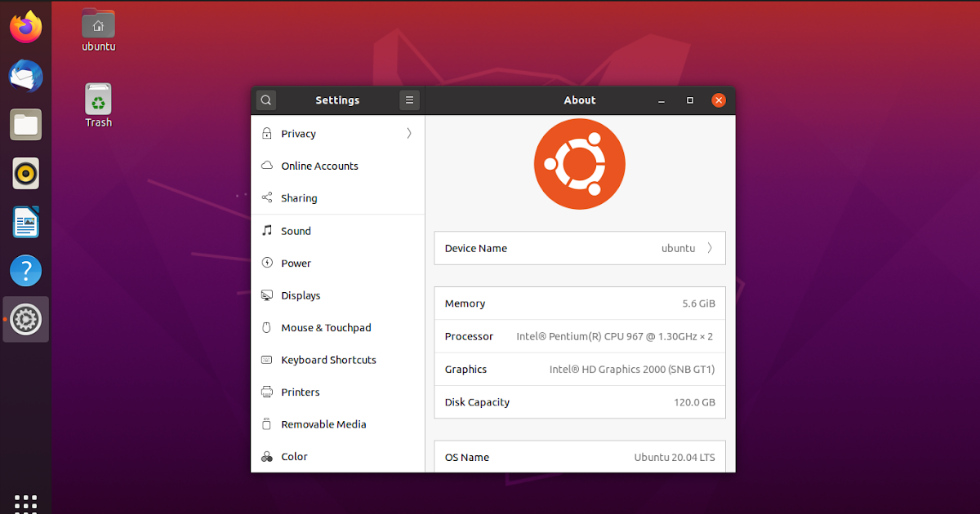Open Device Name editor via chevron
This screenshot has width=980, height=514.
[709, 248]
